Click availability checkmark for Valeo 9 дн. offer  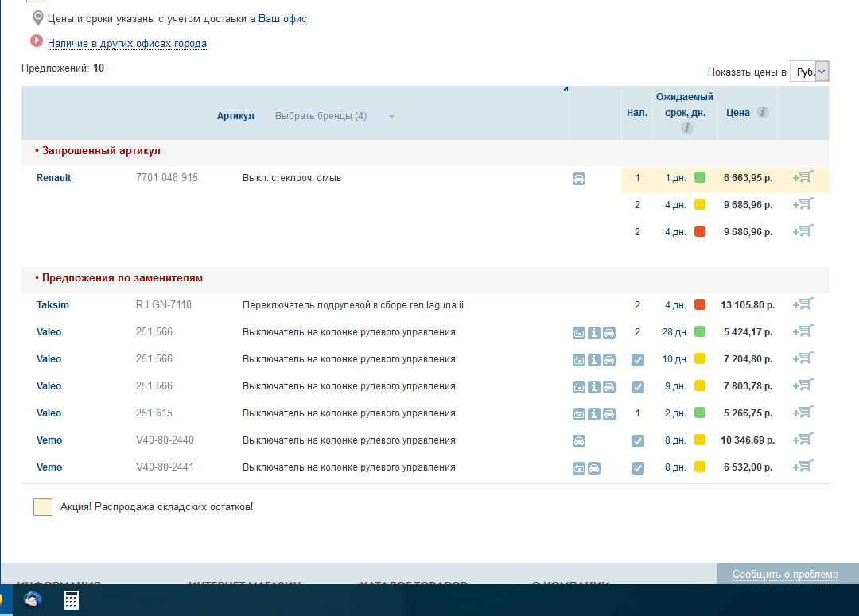tap(637, 386)
